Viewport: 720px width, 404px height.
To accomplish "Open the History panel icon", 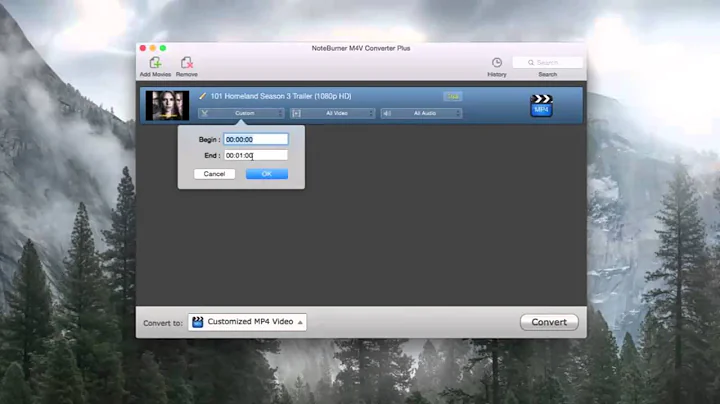I will click(496, 62).
